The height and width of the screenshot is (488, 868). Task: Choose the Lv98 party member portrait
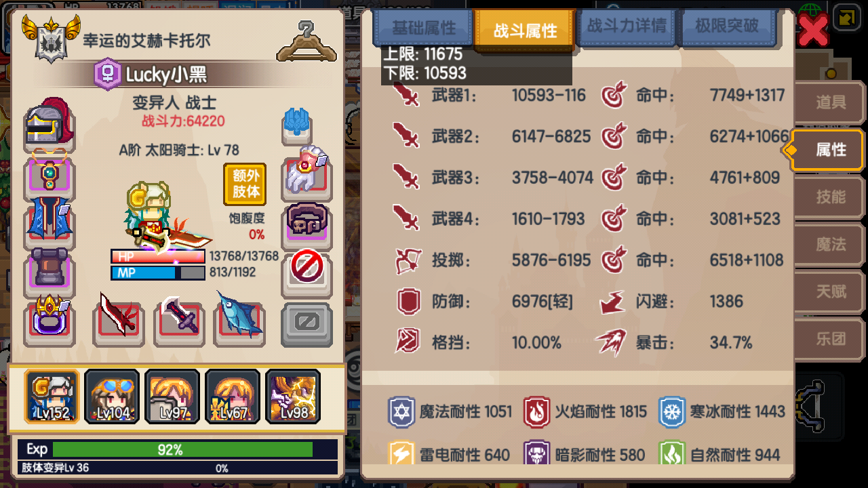point(293,396)
